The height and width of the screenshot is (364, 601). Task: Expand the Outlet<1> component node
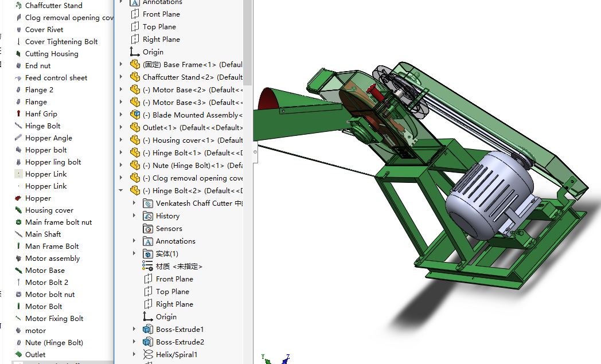(x=121, y=127)
